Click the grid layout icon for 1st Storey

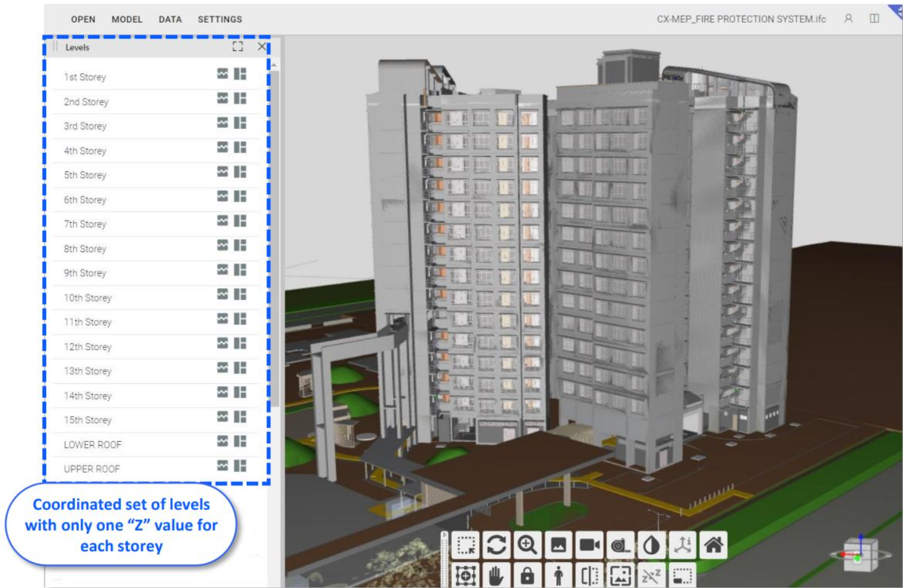point(241,74)
